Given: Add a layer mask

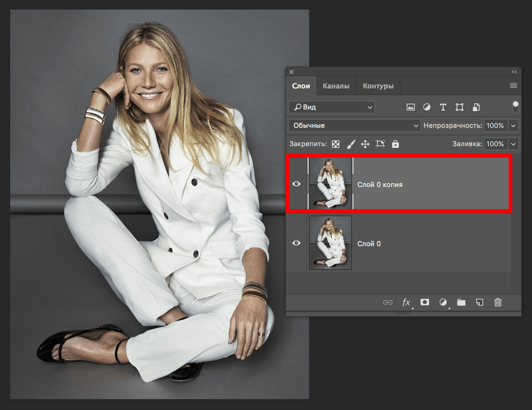Looking at the screenshot, I should point(425,302).
